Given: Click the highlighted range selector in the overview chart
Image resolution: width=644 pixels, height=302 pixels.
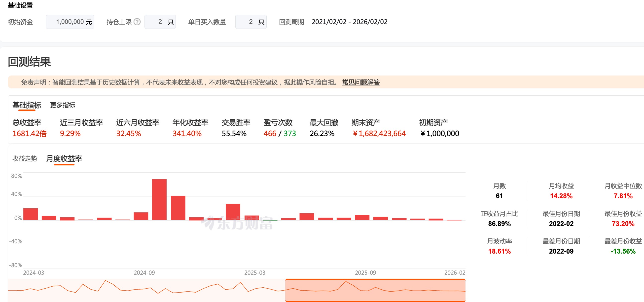Looking at the screenshot, I should pos(375,290).
